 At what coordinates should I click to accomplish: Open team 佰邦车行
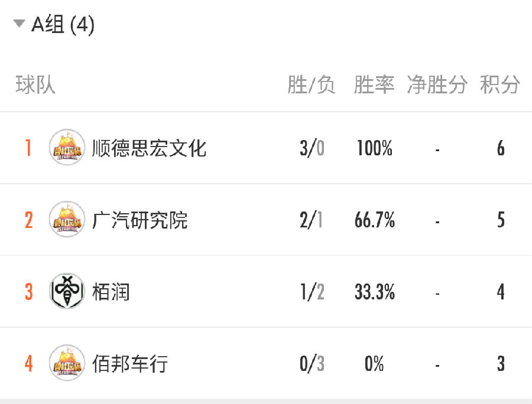pyautogui.click(x=130, y=364)
